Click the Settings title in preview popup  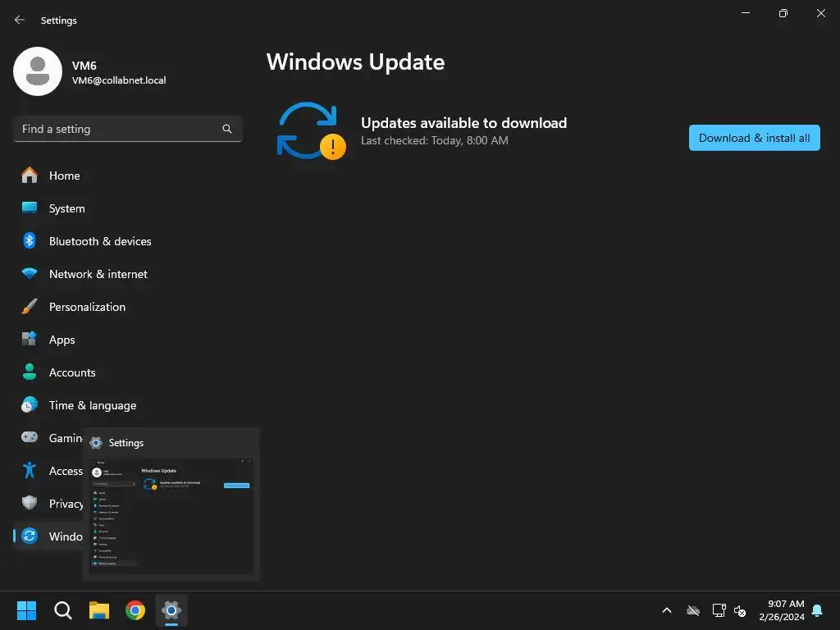point(126,443)
